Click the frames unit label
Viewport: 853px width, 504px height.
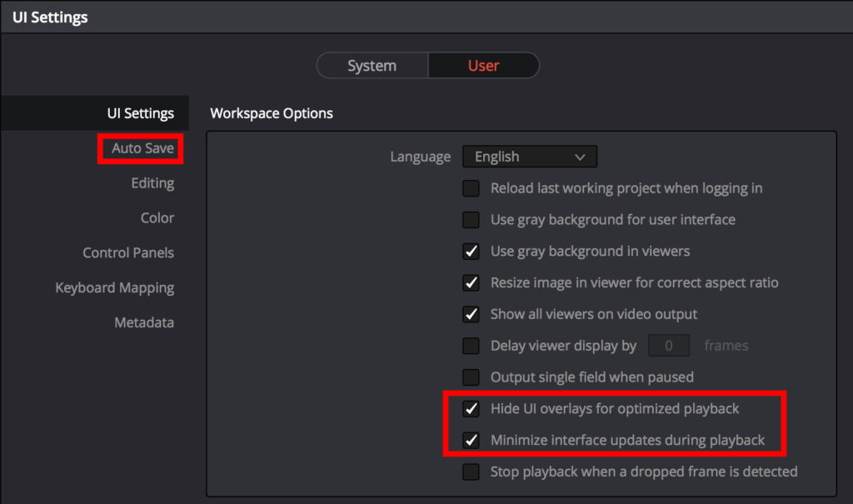(726, 346)
